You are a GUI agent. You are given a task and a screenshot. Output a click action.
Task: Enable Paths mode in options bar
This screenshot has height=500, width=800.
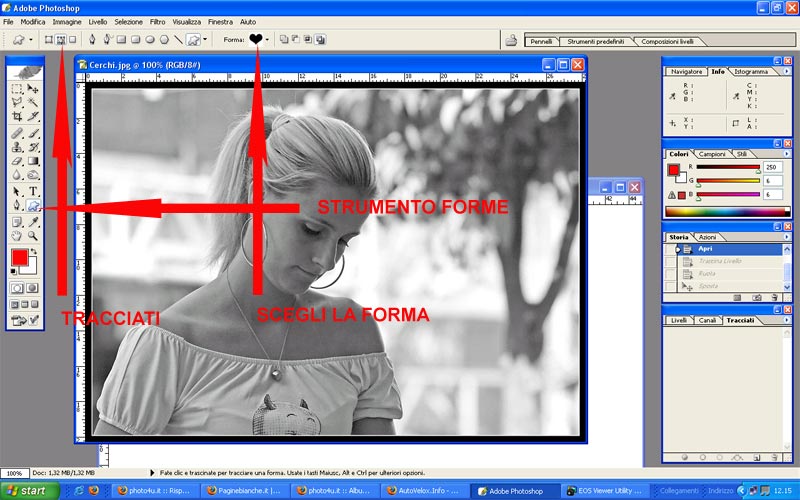point(61,39)
